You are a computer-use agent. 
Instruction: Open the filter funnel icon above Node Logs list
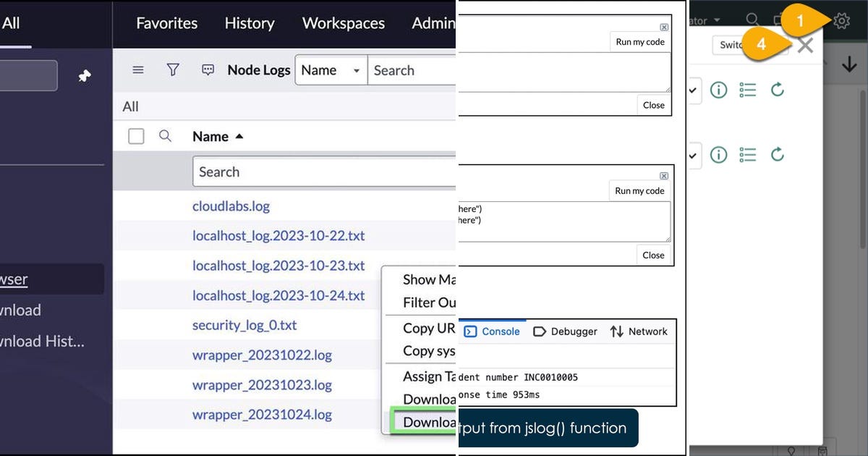(173, 69)
